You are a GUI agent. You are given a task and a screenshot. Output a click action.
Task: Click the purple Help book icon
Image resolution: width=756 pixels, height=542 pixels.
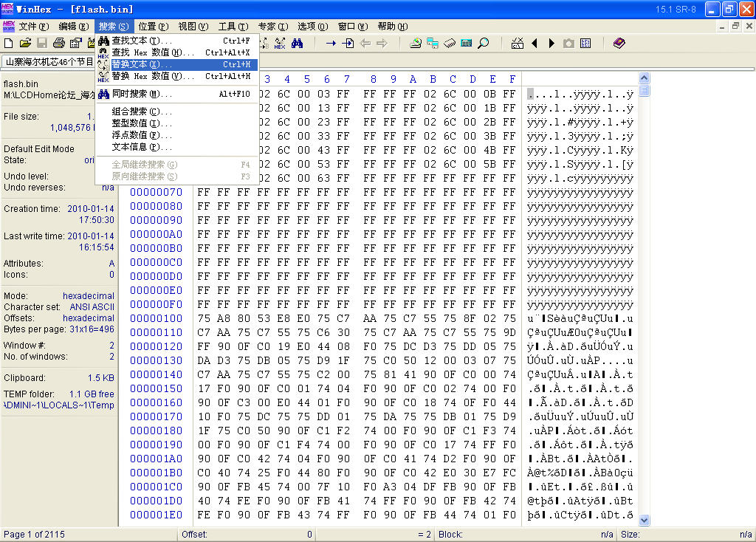pyautogui.click(x=619, y=44)
